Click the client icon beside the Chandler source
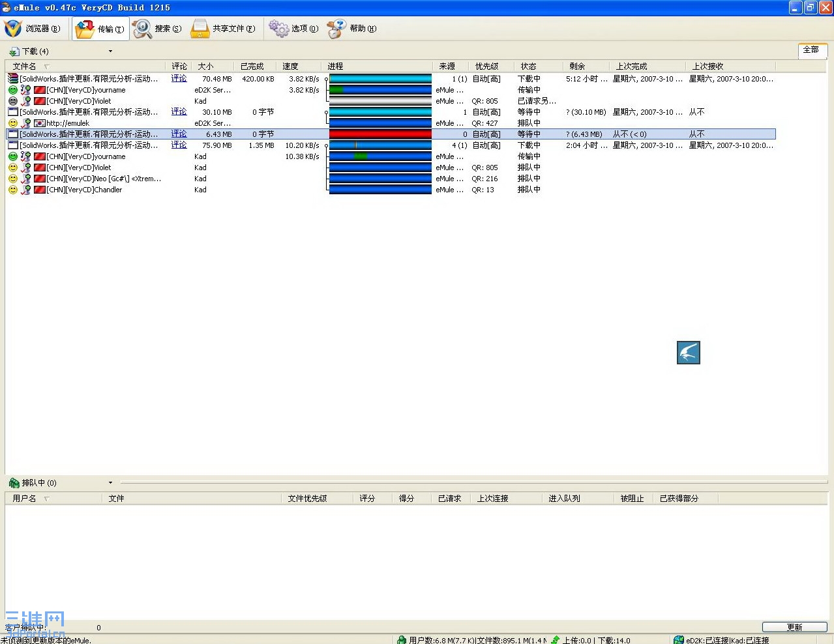Image resolution: width=834 pixels, height=644 pixels. click(x=25, y=190)
